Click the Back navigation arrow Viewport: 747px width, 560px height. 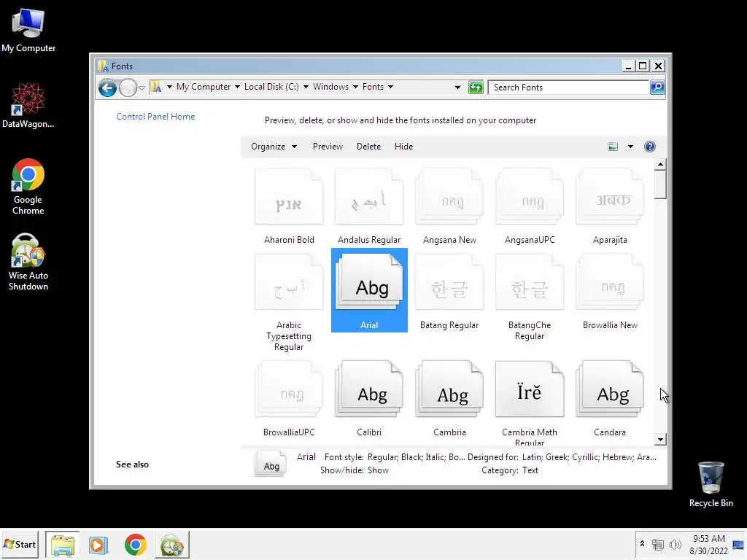107,87
